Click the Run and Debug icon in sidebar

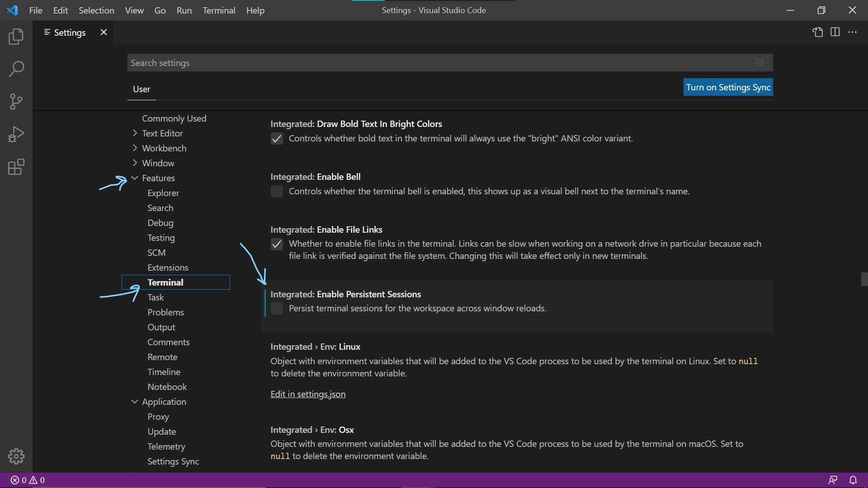point(16,133)
